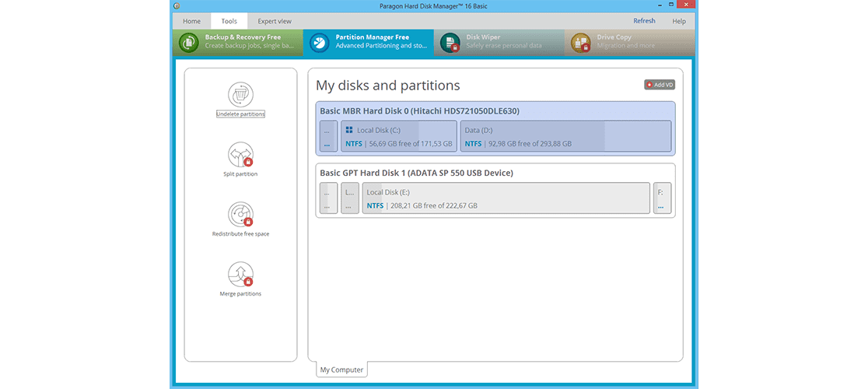Select the Tools tab
Image resolution: width=868 pixels, height=389 pixels.
coord(229,21)
